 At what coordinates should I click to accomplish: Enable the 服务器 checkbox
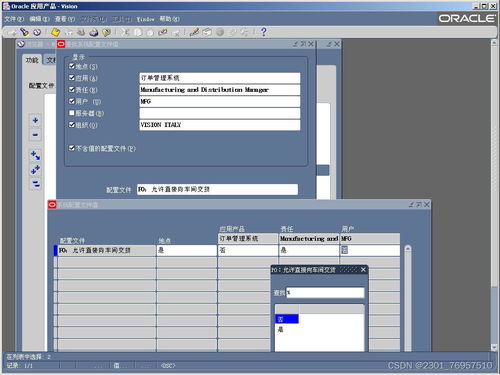[72, 113]
